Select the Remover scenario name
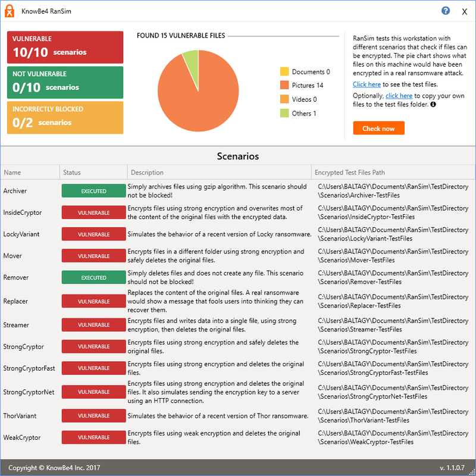 16,277
